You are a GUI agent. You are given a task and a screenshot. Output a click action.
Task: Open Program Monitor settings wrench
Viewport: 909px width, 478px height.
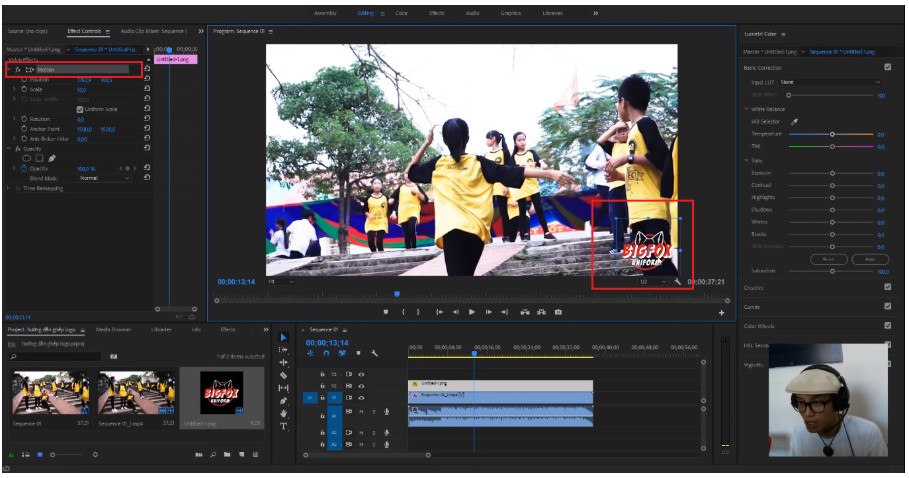[x=678, y=282]
